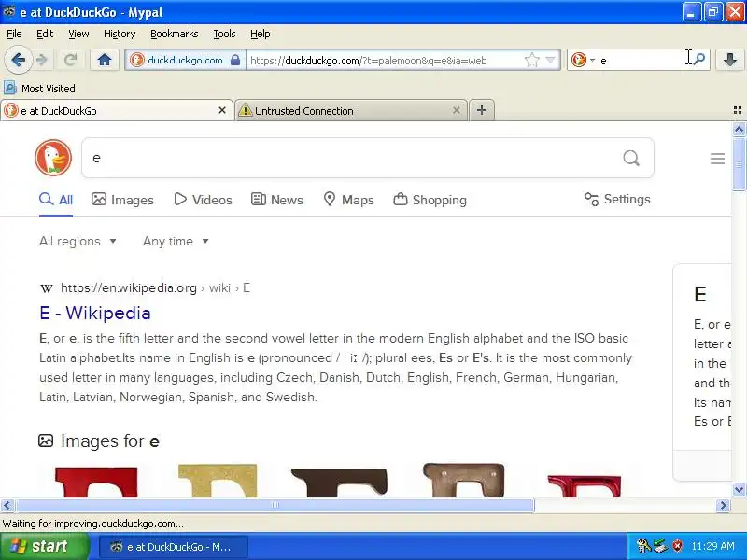
Task: Select the All results tab
Action: point(56,200)
